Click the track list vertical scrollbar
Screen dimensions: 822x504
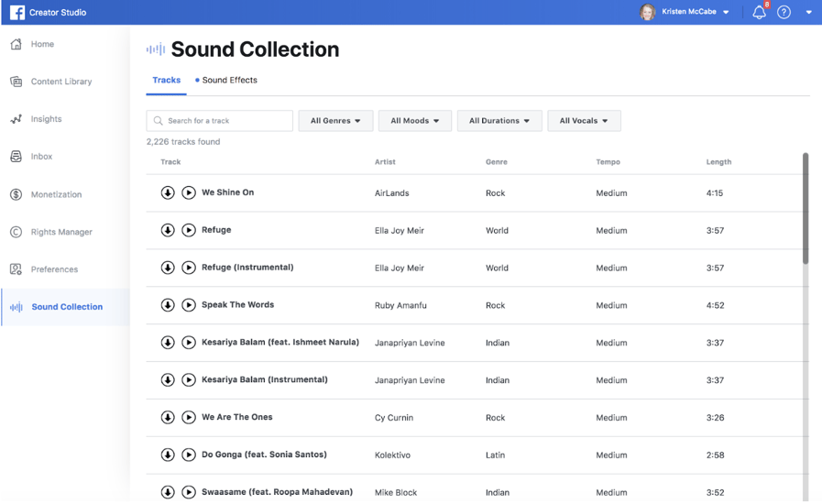click(806, 209)
